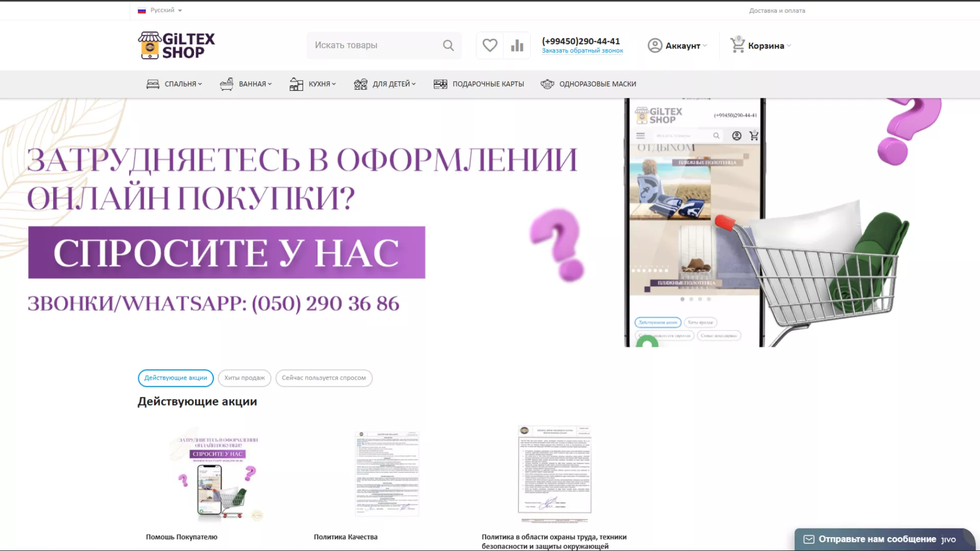Screen dimensions: 980x551
Task: Click the disposable masks menu icon
Action: coord(547,84)
